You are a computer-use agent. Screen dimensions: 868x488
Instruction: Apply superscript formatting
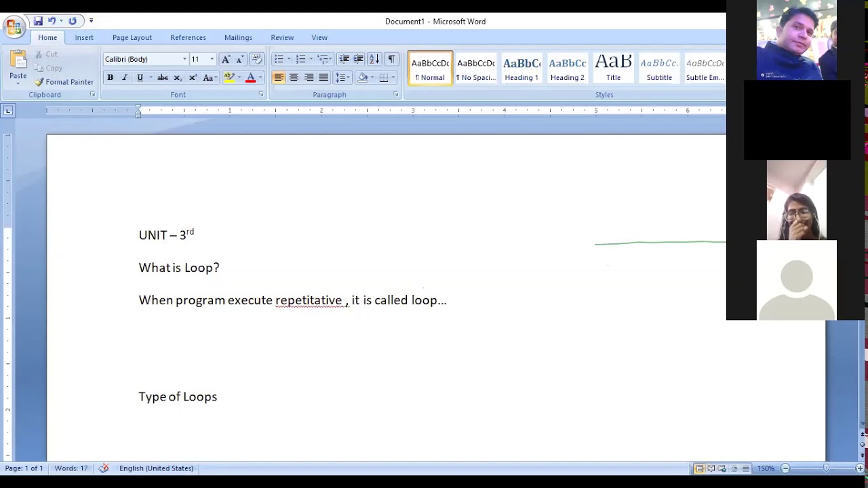tap(193, 78)
